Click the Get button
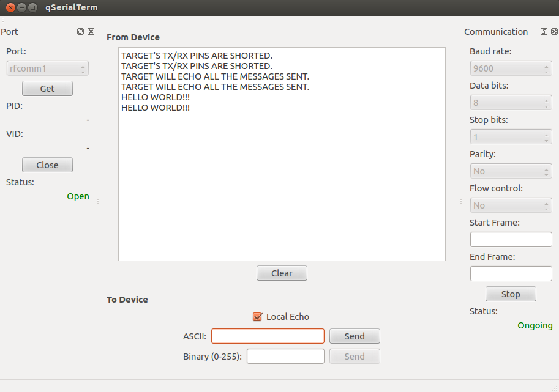 point(47,88)
